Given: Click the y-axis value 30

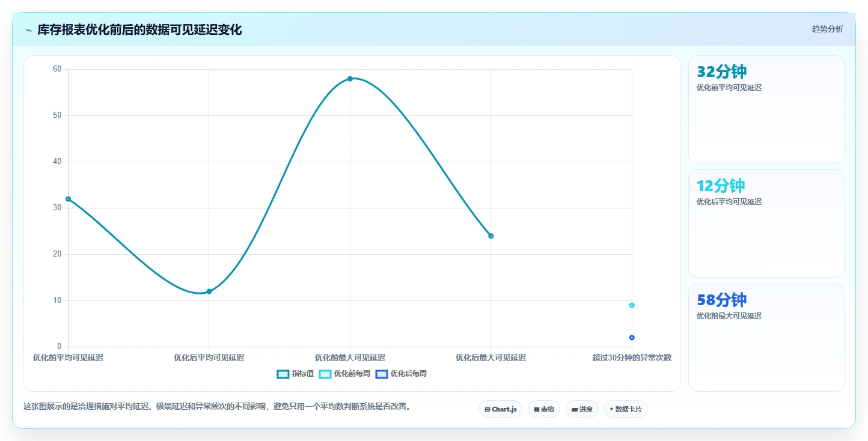Looking at the screenshot, I should pyautogui.click(x=57, y=208).
